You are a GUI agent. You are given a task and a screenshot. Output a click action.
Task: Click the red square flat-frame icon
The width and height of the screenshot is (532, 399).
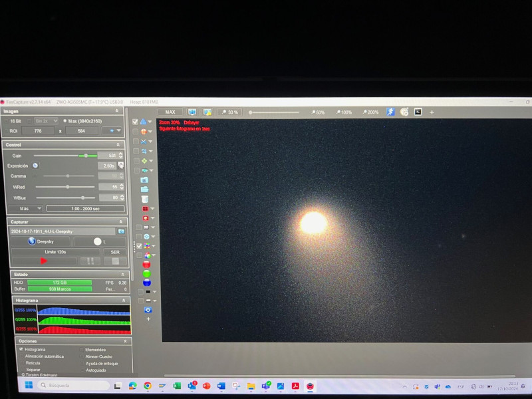[146, 218]
